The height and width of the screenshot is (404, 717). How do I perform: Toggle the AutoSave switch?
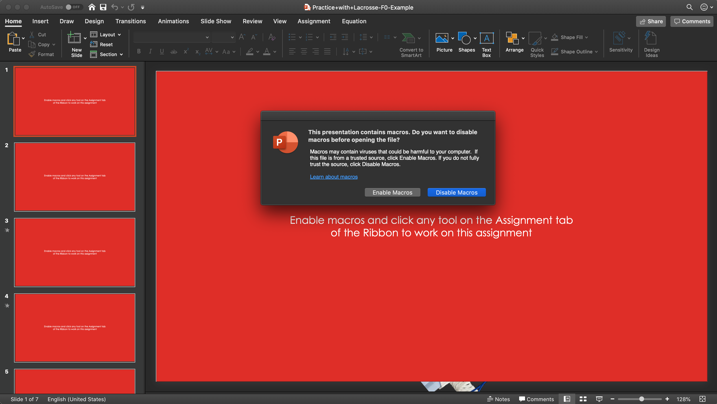72,7
